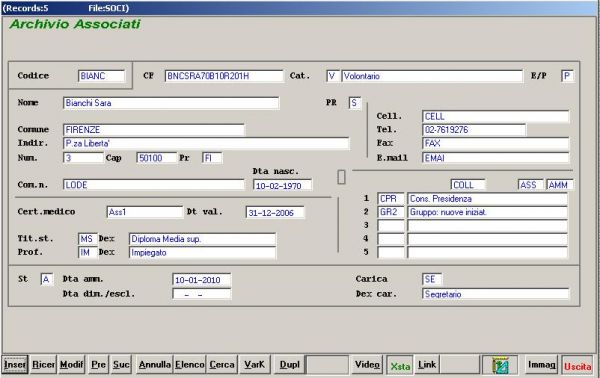Click the AMM field
Screen dimensions: 600x378
pos(560,185)
